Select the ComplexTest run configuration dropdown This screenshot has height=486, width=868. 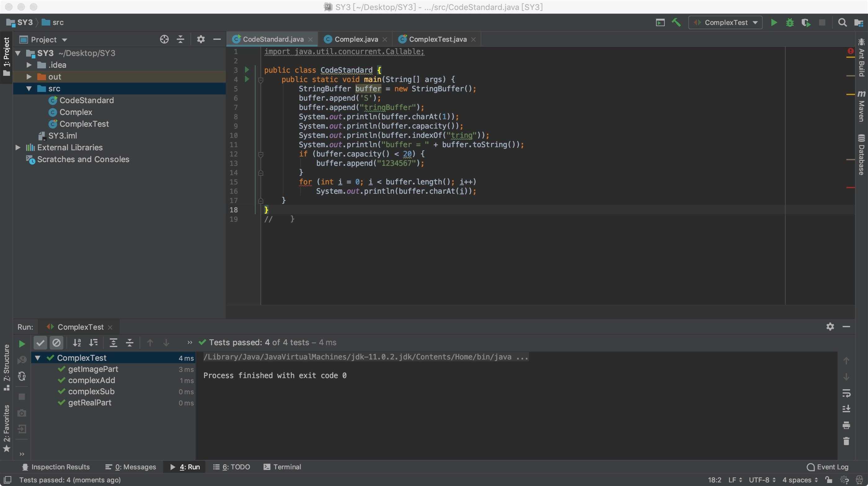pos(725,23)
